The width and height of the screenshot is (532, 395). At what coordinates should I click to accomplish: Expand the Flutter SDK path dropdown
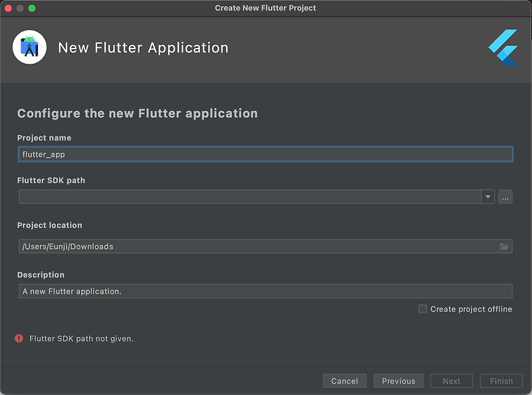click(488, 197)
